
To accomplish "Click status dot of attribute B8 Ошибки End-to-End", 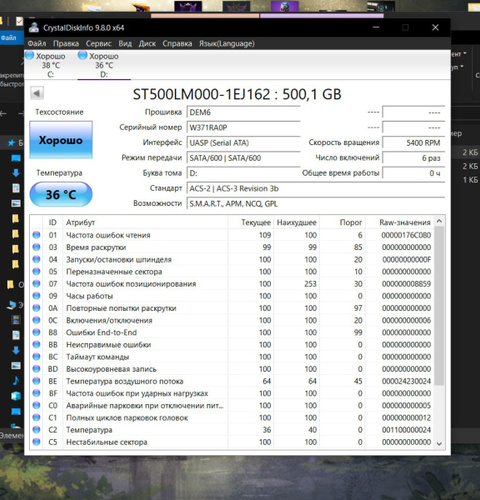I will pos(36,332).
